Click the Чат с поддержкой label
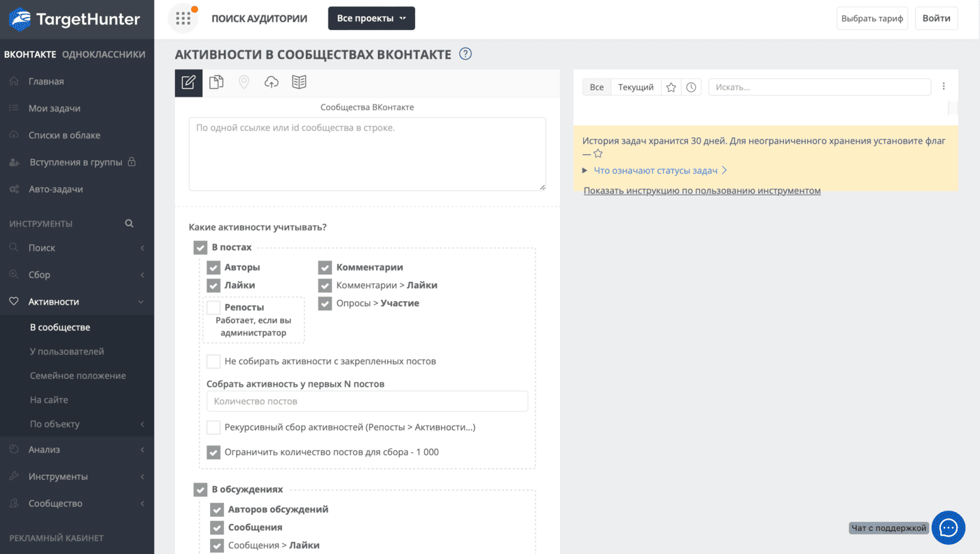The image size is (980, 554). pos(889,528)
